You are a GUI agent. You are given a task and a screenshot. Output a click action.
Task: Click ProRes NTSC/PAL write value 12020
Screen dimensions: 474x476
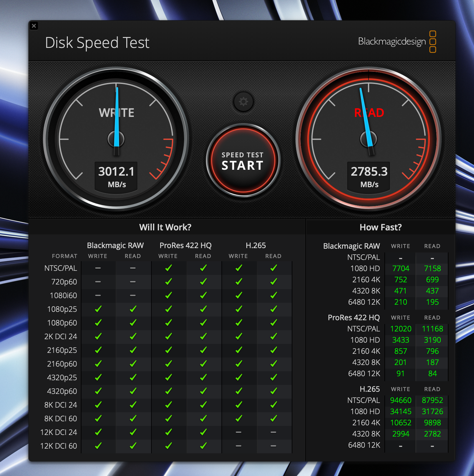click(401, 329)
